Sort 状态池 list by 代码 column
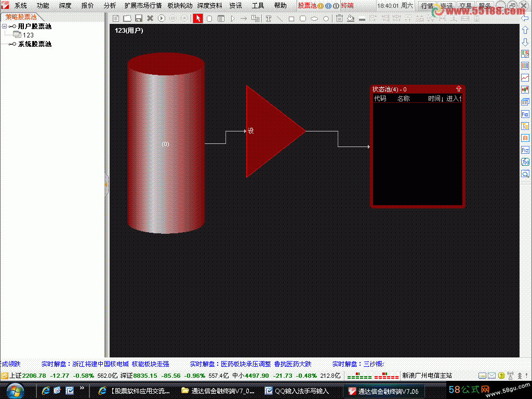The width and height of the screenshot is (532, 399). point(380,98)
